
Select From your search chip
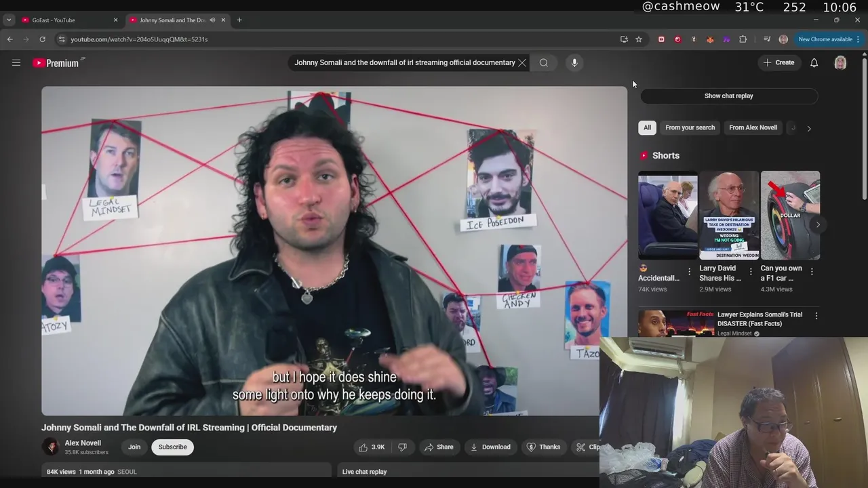click(x=690, y=127)
